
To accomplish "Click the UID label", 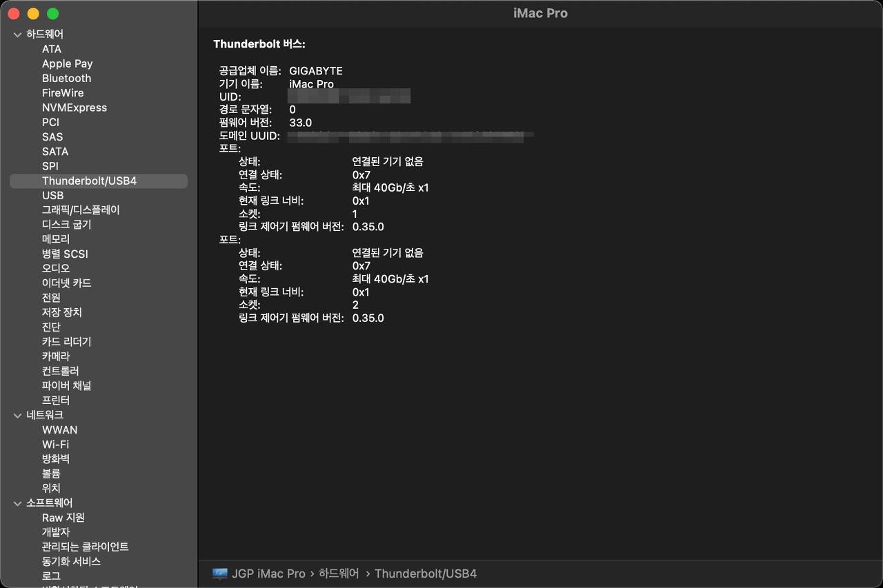I will coord(230,97).
